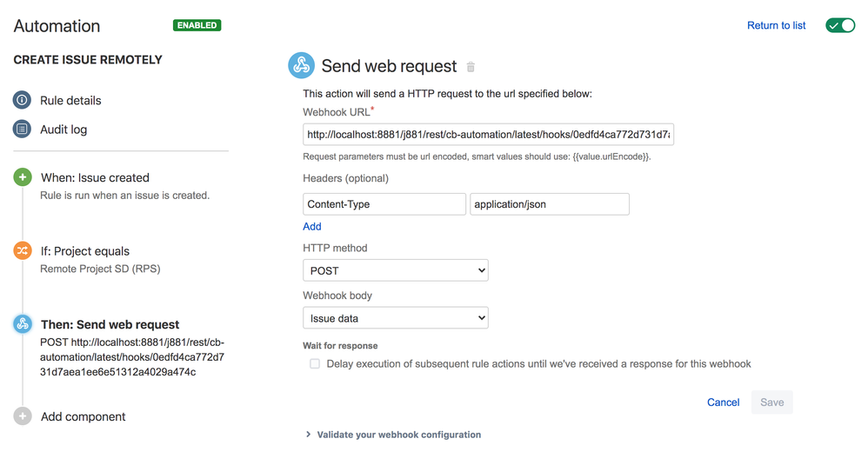Click the Webhook URL input field

click(x=488, y=135)
